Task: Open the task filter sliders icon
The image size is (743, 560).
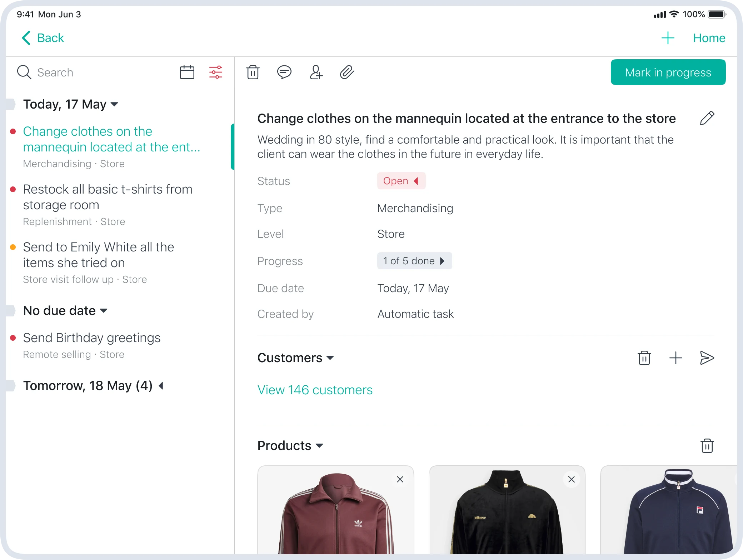Action: 216,72
